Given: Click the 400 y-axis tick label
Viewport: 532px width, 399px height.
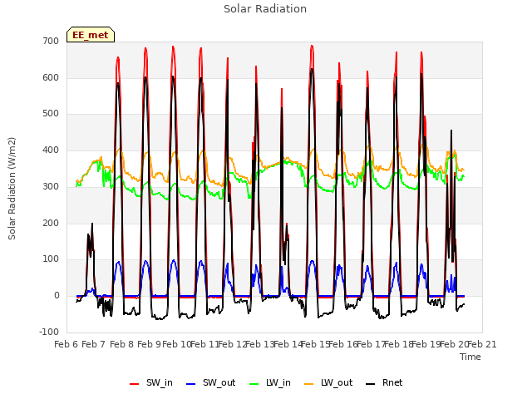Looking at the screenshot, I should tap(51, 150).
